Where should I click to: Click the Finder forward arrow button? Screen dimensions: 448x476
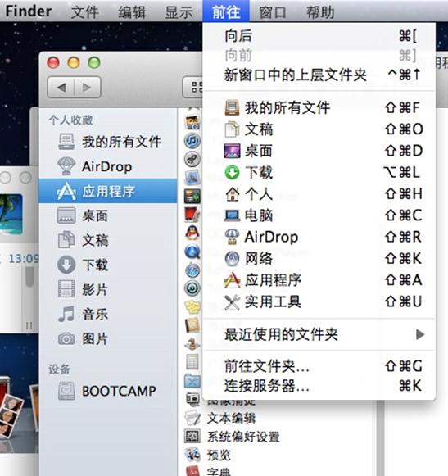point(87,88)
